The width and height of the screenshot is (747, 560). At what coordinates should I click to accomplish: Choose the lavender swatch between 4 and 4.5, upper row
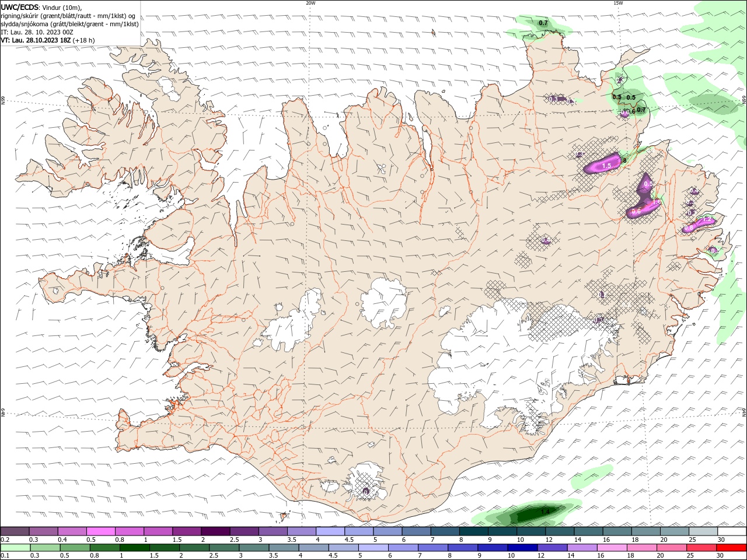[x=330, y=531]
